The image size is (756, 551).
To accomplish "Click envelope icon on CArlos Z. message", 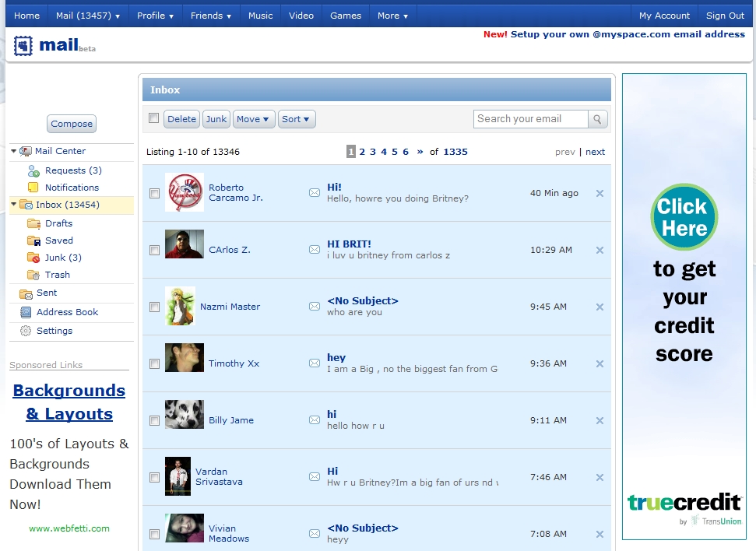I will (x=315, y=250).
